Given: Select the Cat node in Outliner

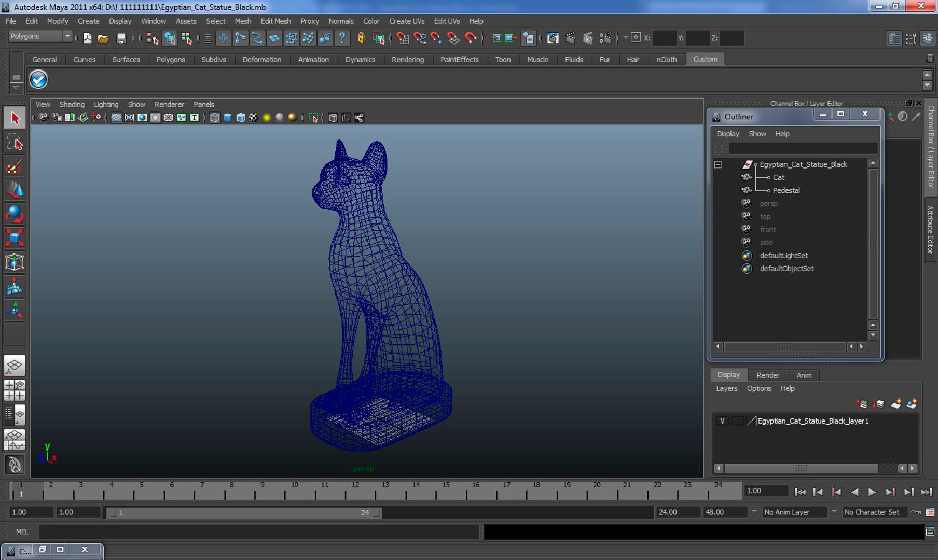Looking at the screenshot, I should 778,177.
